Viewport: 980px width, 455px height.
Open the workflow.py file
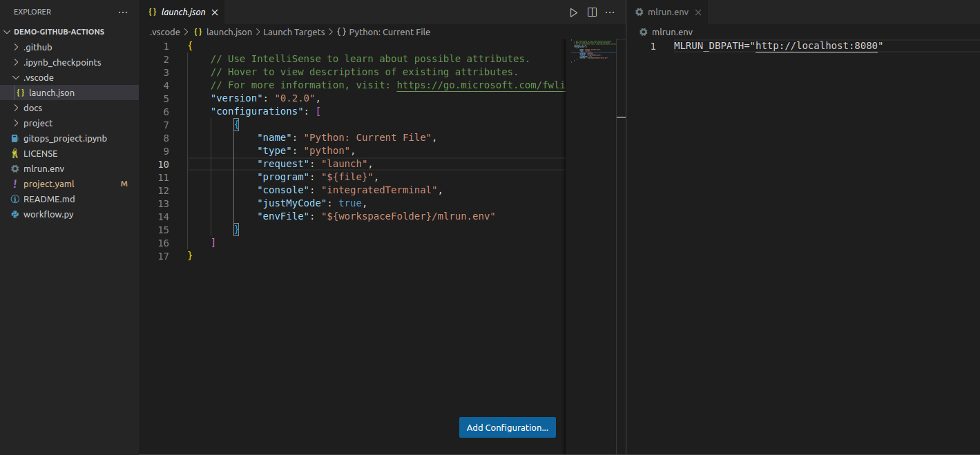pos(48,214)
